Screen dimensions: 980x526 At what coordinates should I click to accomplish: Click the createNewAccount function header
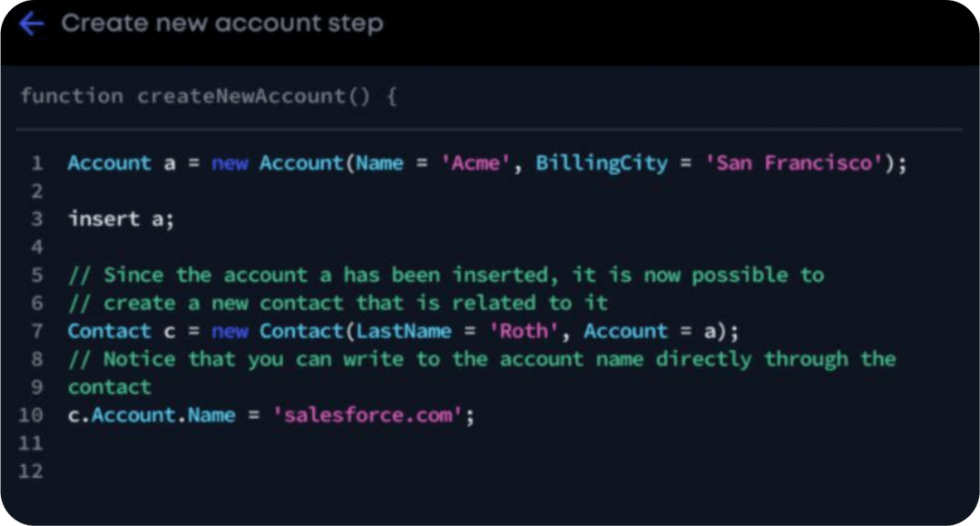point(209,96)
